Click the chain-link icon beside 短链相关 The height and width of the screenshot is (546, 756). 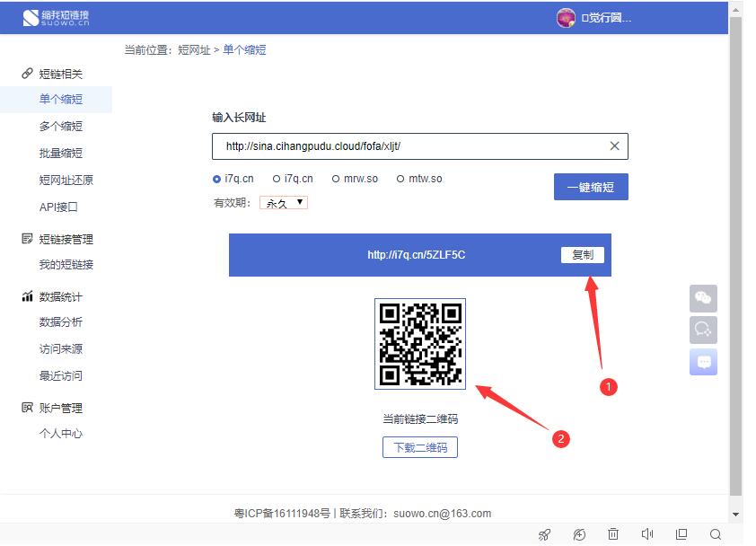point(27,74)
